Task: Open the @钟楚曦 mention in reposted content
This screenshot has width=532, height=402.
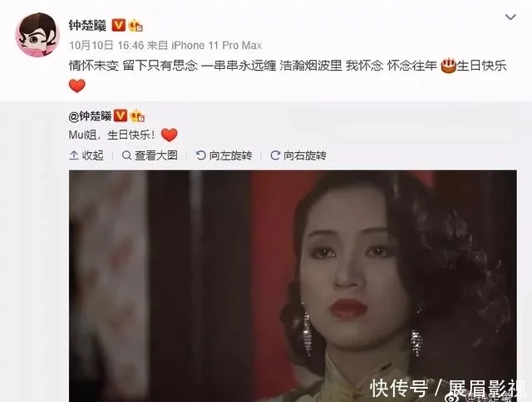Action: (x=90, y=116)
